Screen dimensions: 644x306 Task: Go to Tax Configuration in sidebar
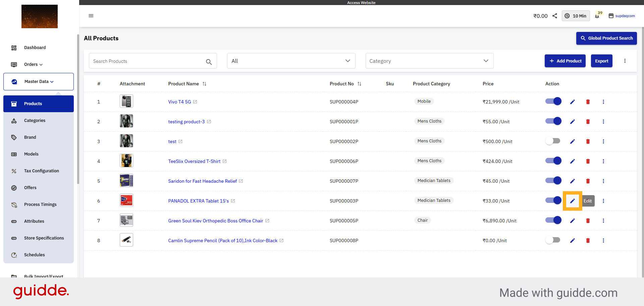pyautogui.click(x=41, y=171)
